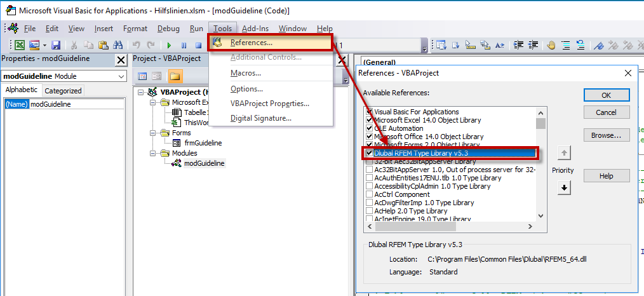The height and width of the screenshot is (296, 644).
Task: Uncheck Dlubal RFEM Type Library v5.3
Action: (x=370, y=153)
